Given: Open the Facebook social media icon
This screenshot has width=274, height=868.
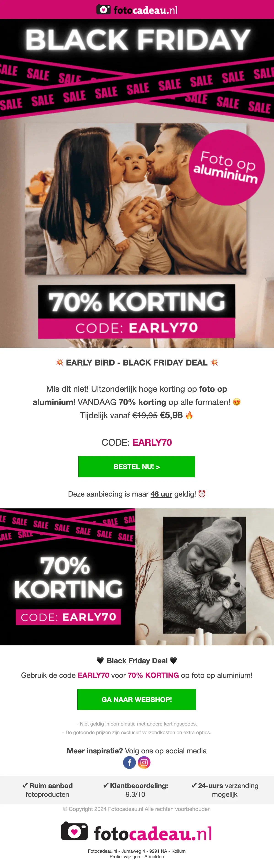Looking at the screenshot, I should (129, 762).
